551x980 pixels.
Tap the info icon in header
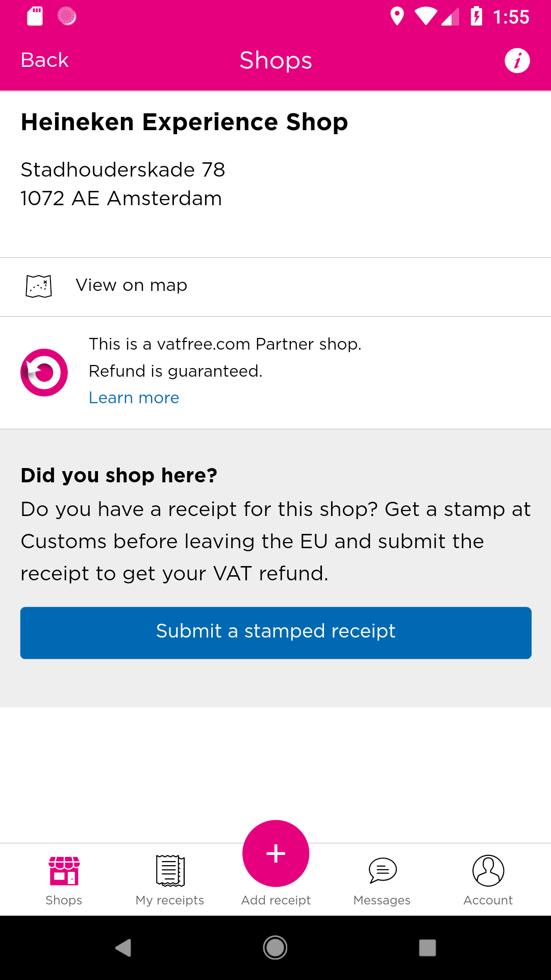pyautogui.click(x=517, y=61)
